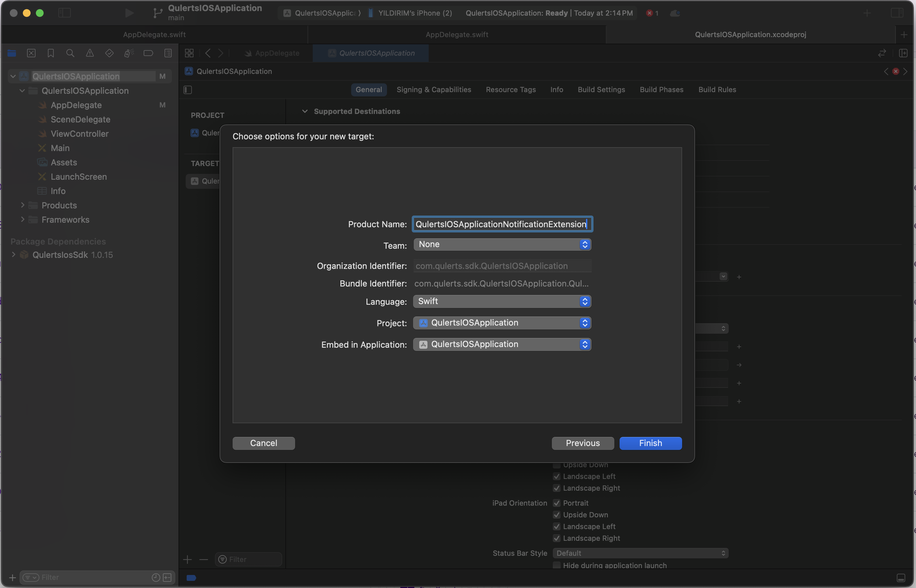Open the Report navigator icon

pos(168,53)
